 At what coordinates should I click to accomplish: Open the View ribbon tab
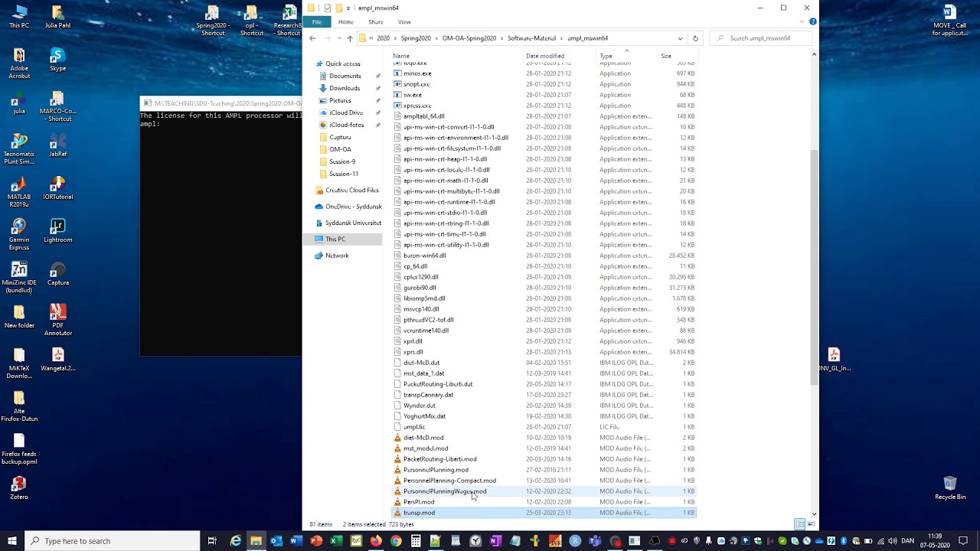[404, 22]
